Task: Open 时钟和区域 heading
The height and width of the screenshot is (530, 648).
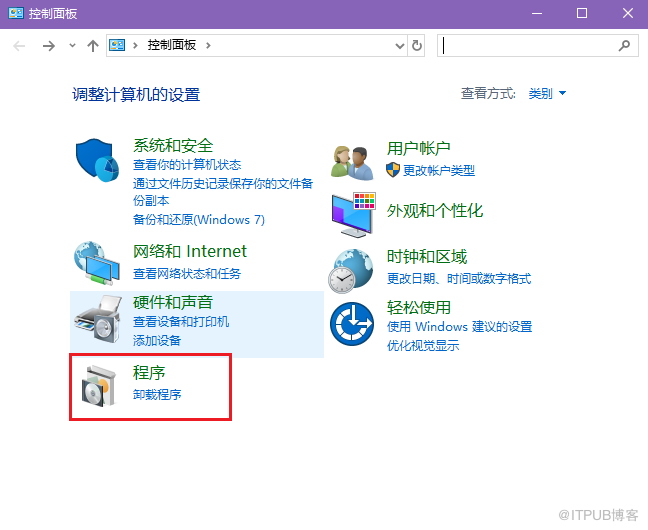Action: 427,257
